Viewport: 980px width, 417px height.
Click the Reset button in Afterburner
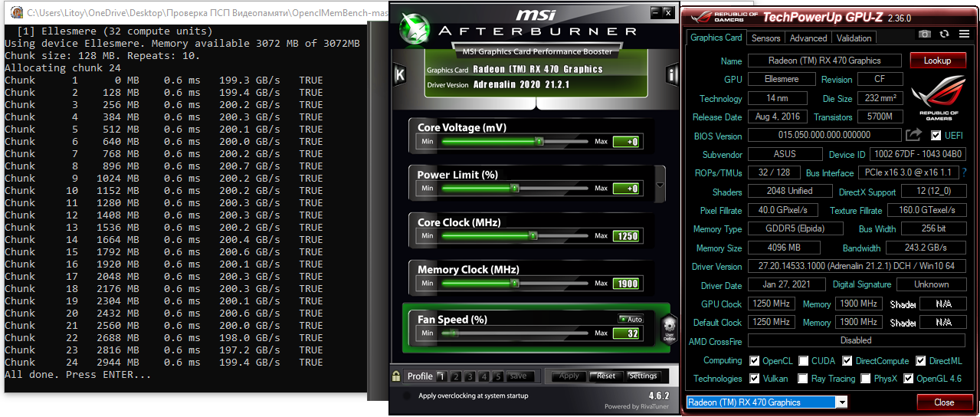click(x=606, y=376)
